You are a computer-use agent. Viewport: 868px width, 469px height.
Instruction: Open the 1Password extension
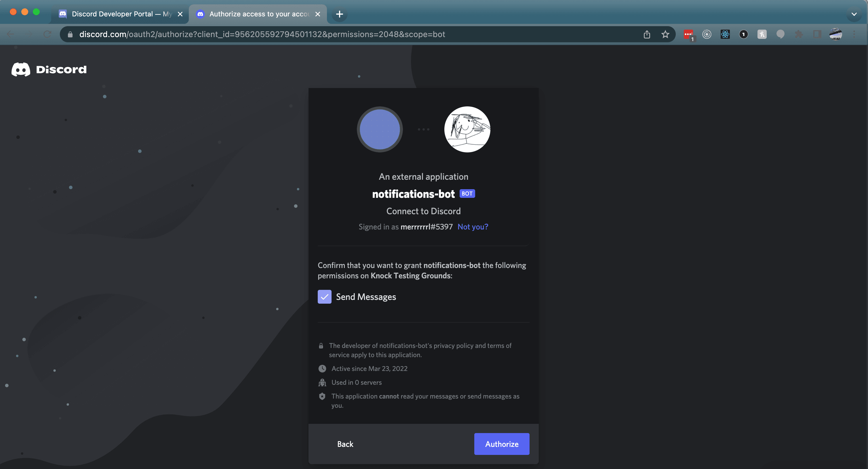744,34
